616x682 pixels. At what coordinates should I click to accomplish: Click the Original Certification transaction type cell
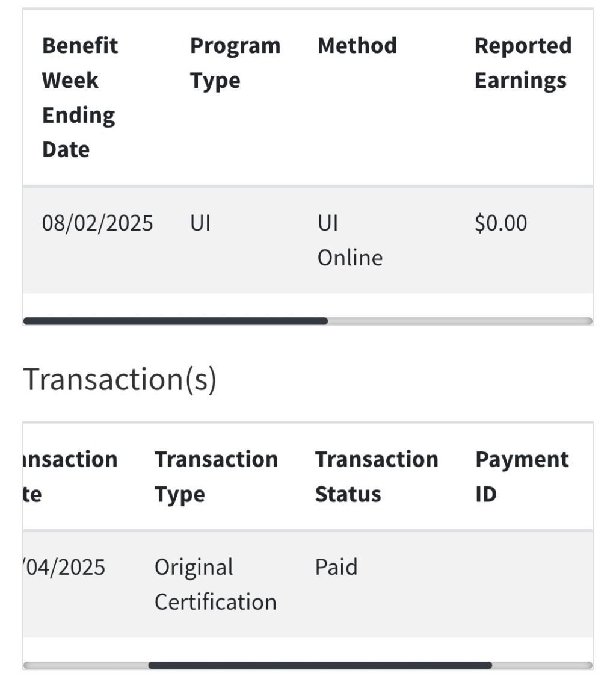215,584
